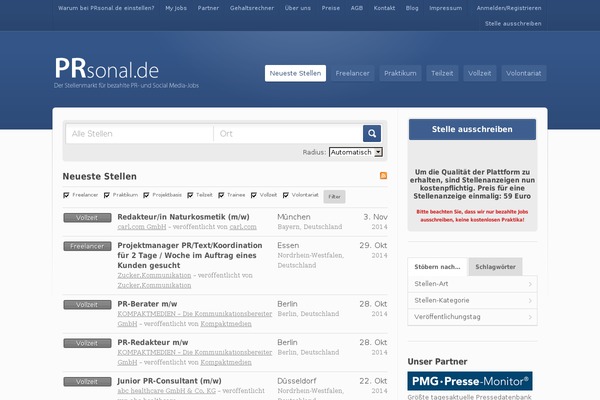
Task: Switch to the Stöbern nach tab
Action: click(437, 267)
